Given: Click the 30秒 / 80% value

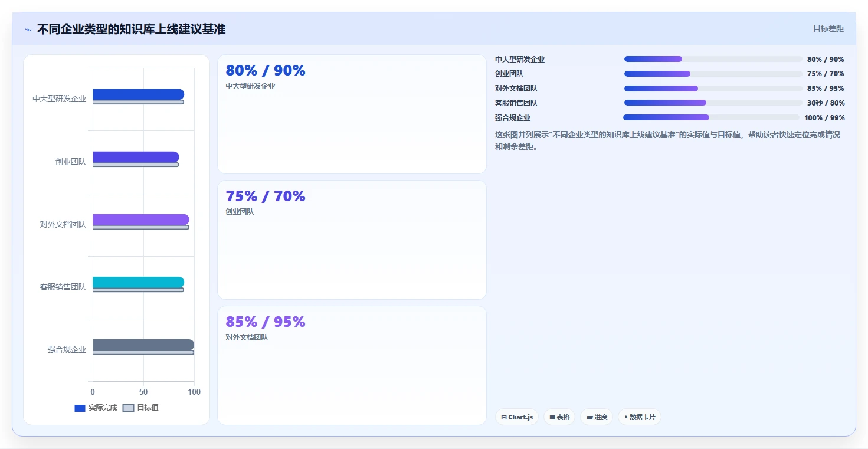Looking at the screenshot, I should tap(826, 103).
